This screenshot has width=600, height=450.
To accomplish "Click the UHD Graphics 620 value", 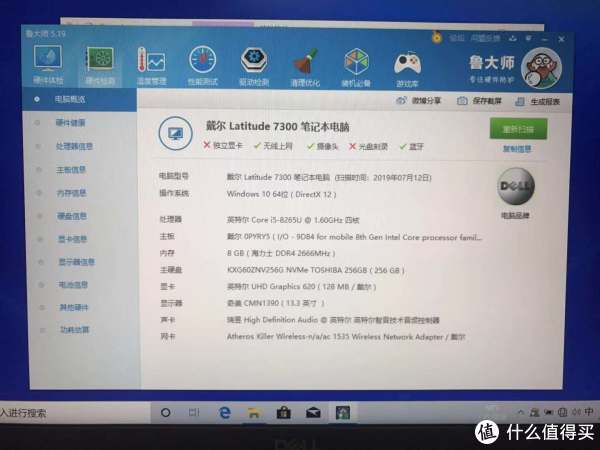I will point(302,287).
